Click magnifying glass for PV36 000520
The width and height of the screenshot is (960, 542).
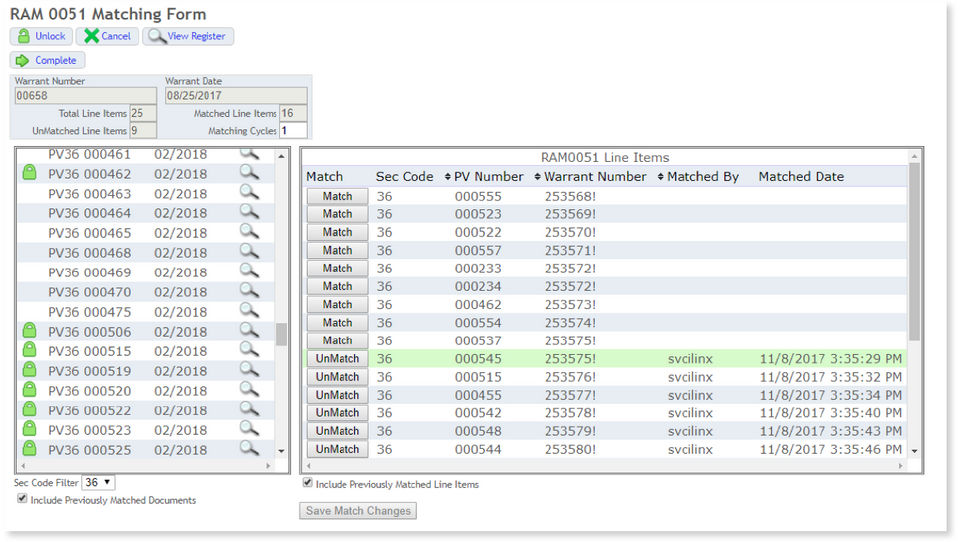tap(248, 391)
